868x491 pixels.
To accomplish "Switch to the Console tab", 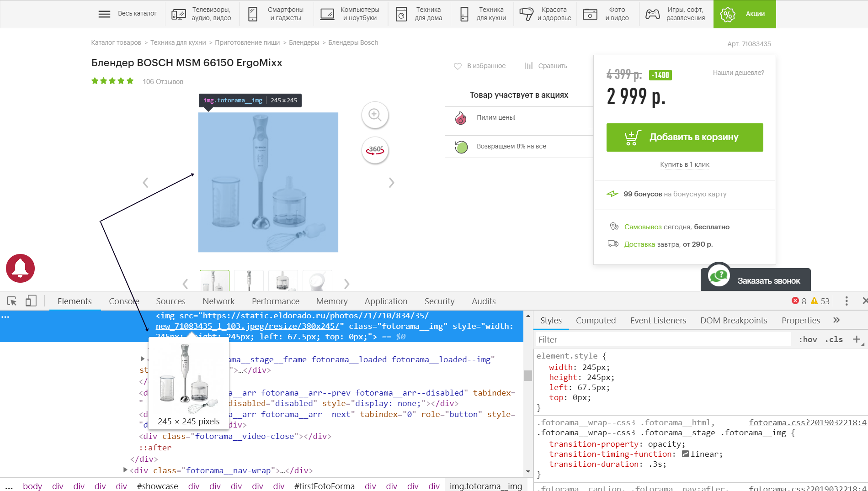I will click(124, 301).
